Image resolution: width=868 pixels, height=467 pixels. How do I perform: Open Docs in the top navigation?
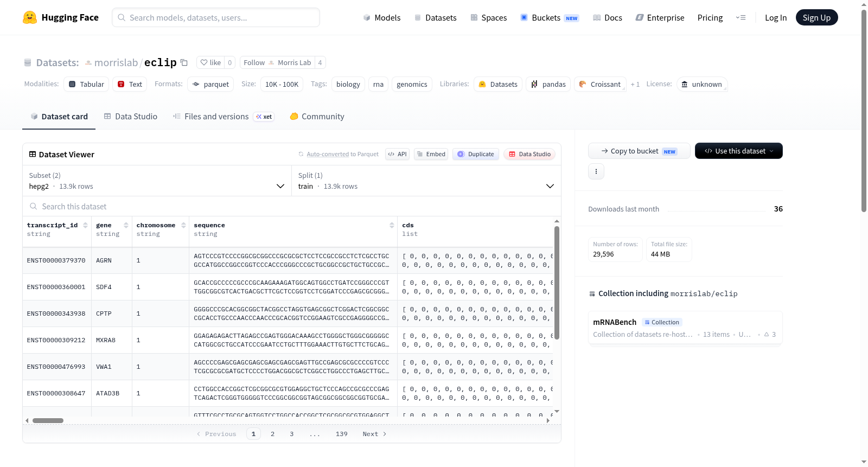[x=608, y=17]
